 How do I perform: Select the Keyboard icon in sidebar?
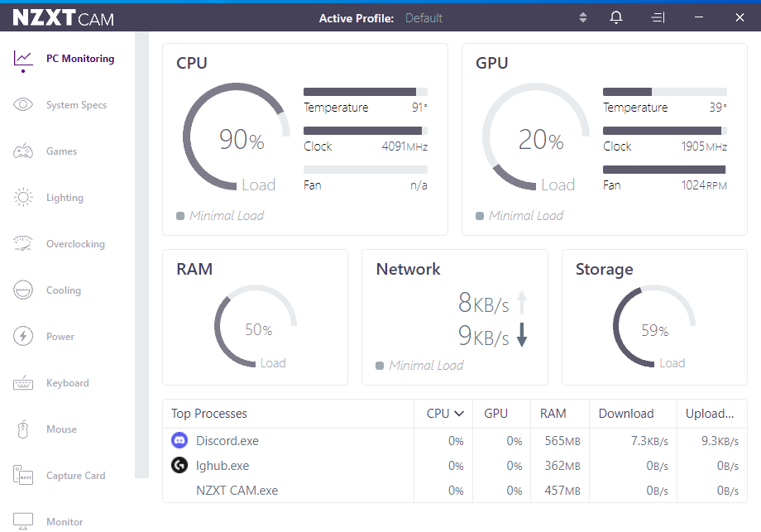point(23,383)
